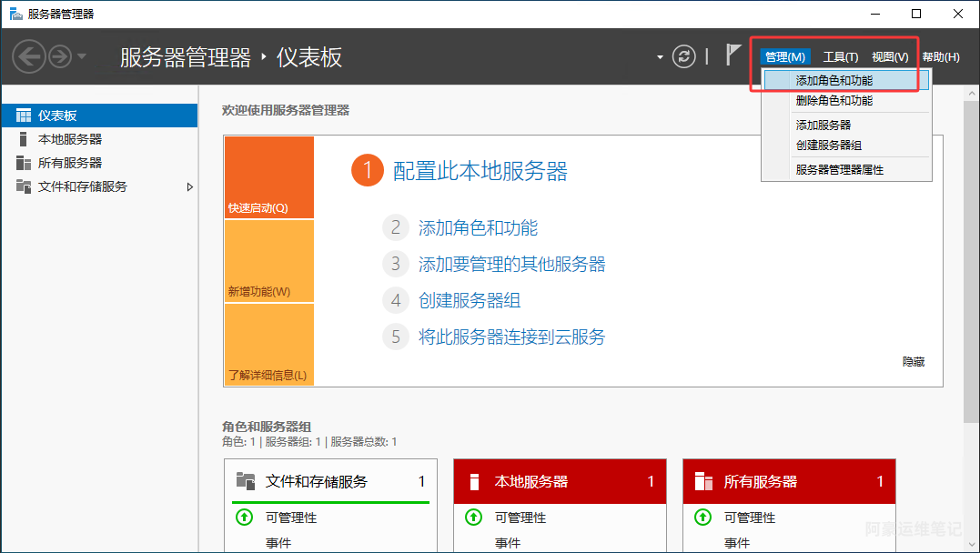Click 添加要管理的其他服务器 link
The width and height of the screenshot is (980, 553).
(512, 265)
